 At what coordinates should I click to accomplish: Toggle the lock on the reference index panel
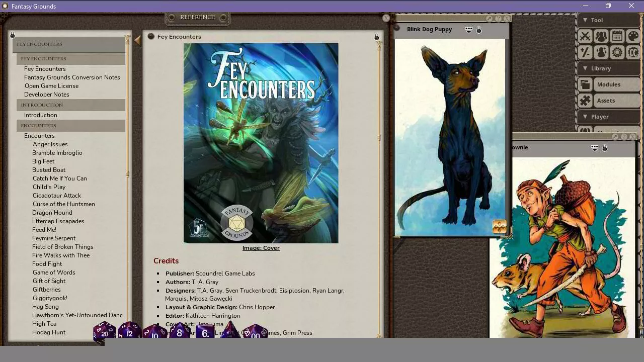click(13, 35)
